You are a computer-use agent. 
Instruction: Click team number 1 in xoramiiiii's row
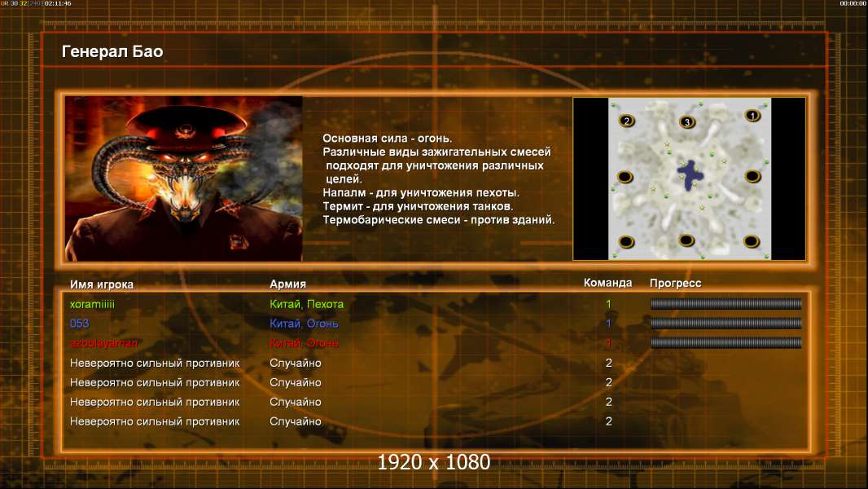click(x=608, y=304)
